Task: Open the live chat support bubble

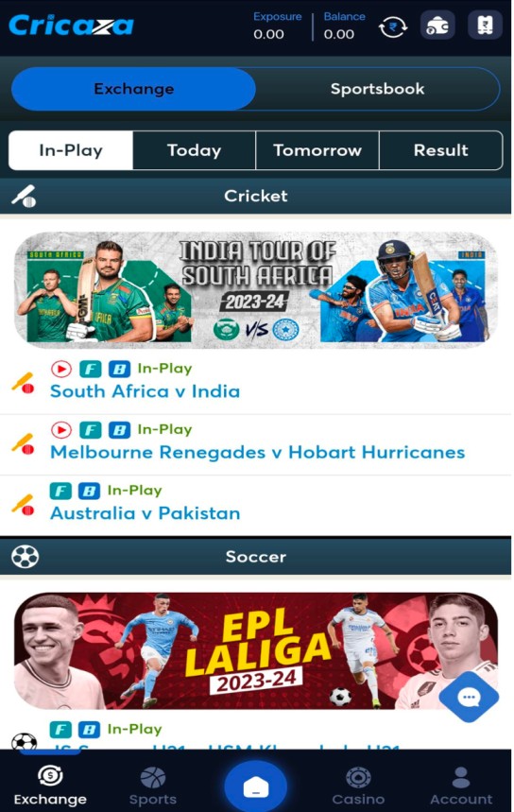Action: coord(469,697)
